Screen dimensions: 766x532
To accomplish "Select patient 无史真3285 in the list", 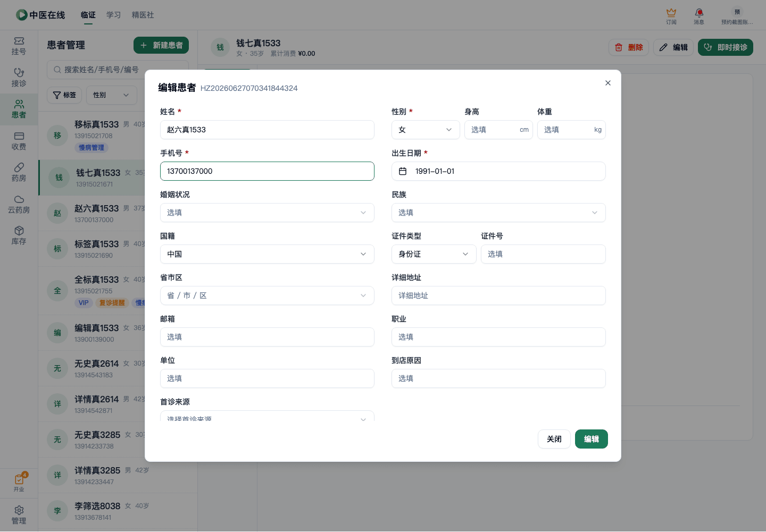I will (x=91, y=440).
